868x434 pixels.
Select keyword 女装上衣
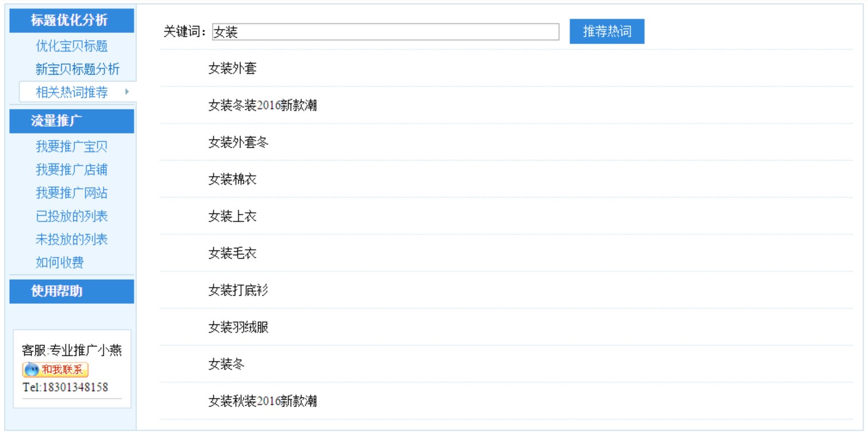[232, 216]
